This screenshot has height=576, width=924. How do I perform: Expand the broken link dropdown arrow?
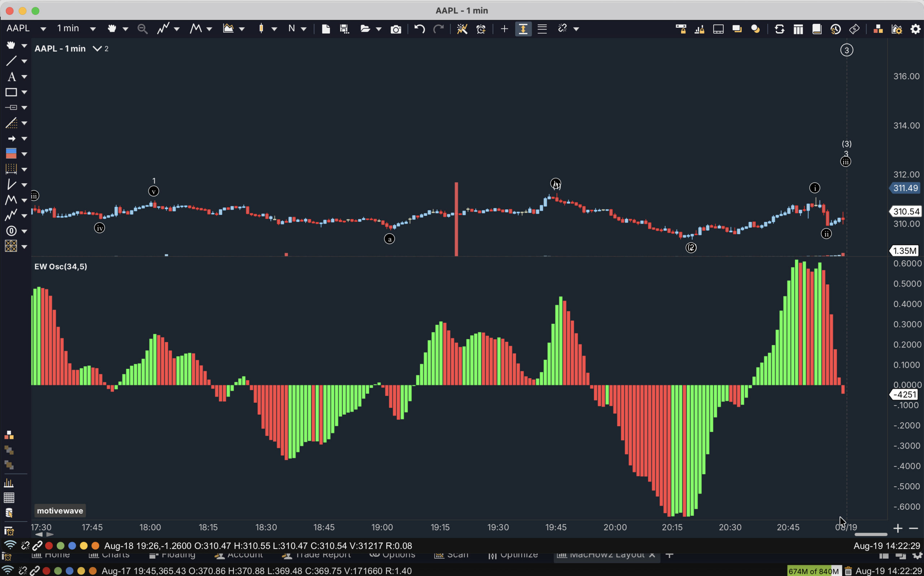[576, 29]
